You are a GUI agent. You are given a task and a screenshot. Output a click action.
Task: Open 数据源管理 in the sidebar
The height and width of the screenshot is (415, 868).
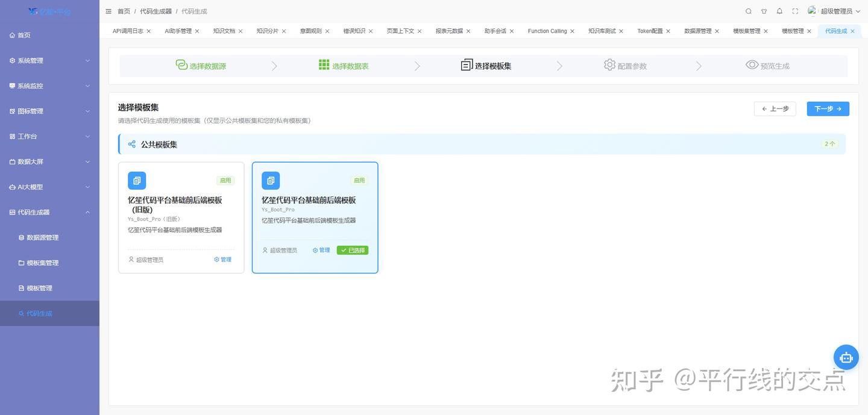click(49, 238)
